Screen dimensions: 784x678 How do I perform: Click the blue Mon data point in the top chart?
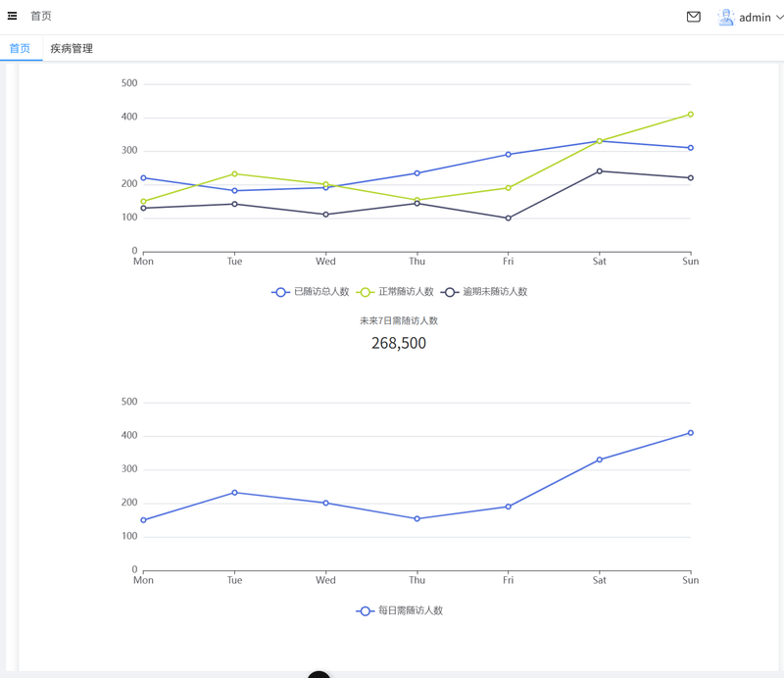pos(143,178)
